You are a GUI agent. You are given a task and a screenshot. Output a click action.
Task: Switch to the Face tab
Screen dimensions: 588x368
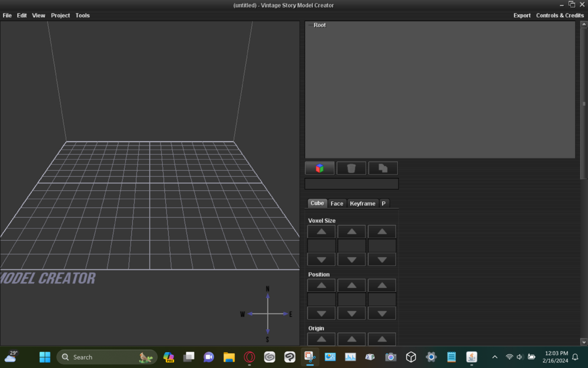point(337,203)
